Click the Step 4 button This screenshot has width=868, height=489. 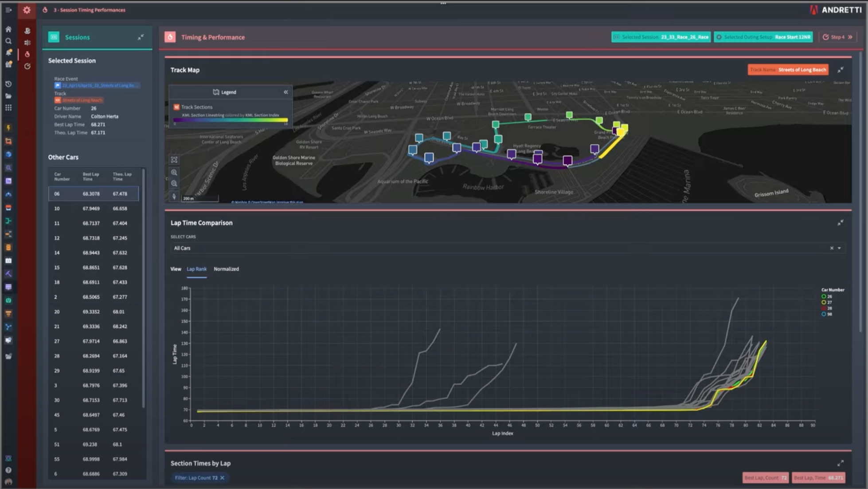(x=837, y=37)
